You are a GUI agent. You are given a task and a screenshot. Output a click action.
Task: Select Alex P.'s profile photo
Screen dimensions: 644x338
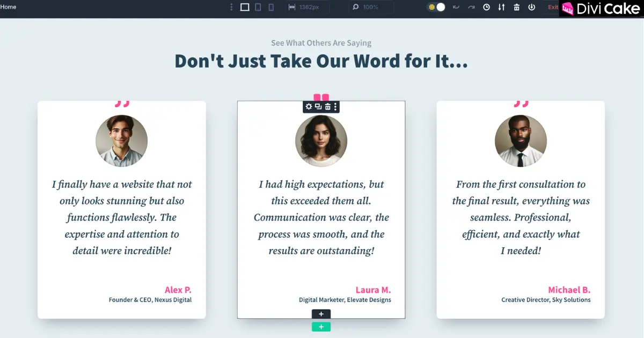coord(121,141)
